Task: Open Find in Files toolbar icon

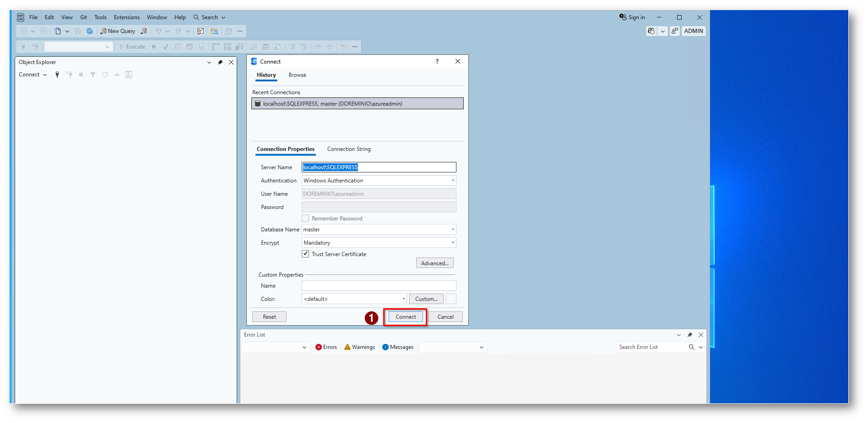Action: [214, 31]
